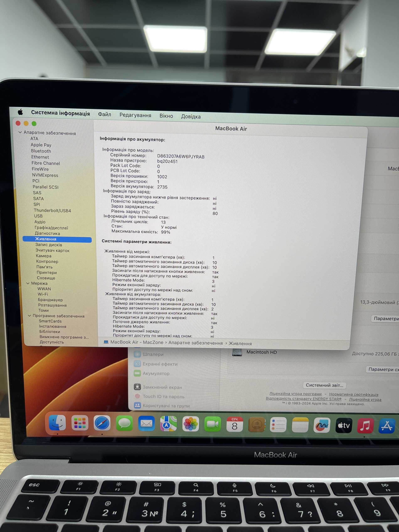Collapse the Програмне забезпечення tree section
Viewport: 399px width, 532px height.
[x=30, y=316]
